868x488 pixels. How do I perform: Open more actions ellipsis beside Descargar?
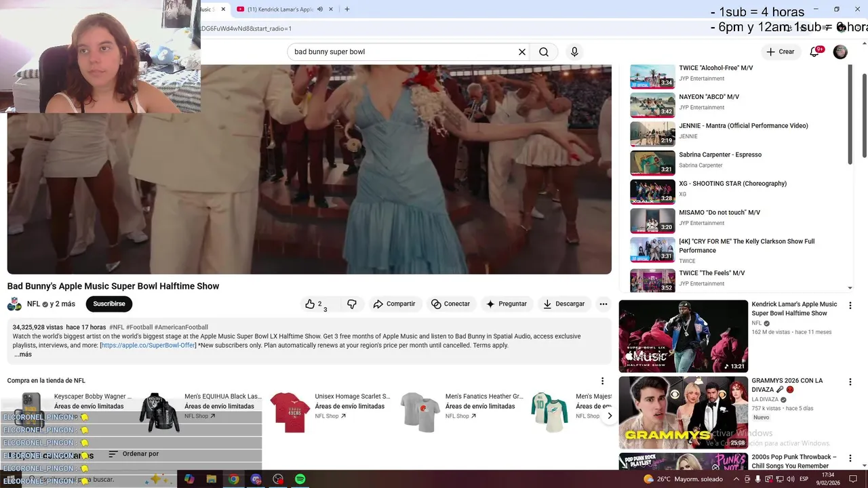click(603, 304)
